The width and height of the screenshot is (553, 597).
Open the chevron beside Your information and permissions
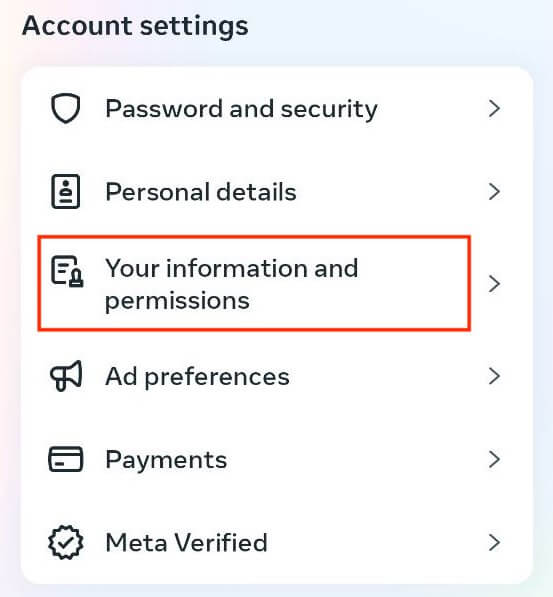[494, 284]
